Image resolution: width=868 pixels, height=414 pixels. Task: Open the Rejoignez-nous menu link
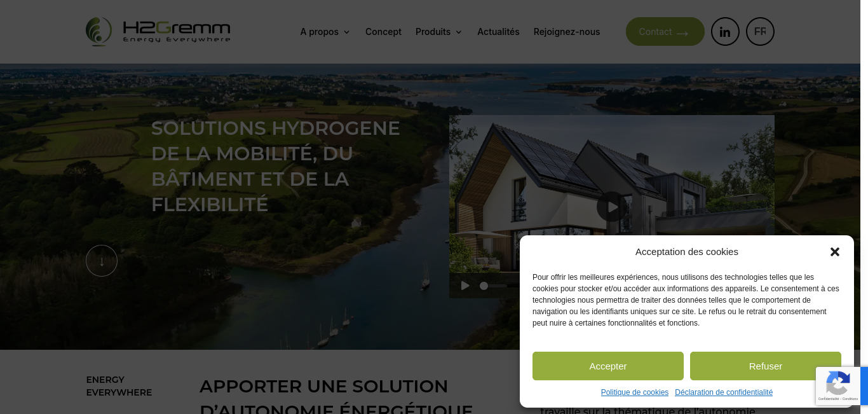click(567, 32)
